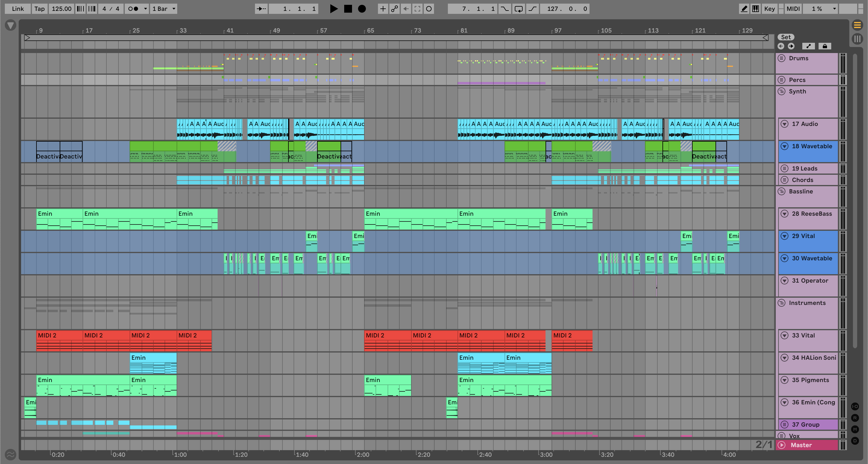
Task: Click the Tap tempo button
Action: pos(39,9)
